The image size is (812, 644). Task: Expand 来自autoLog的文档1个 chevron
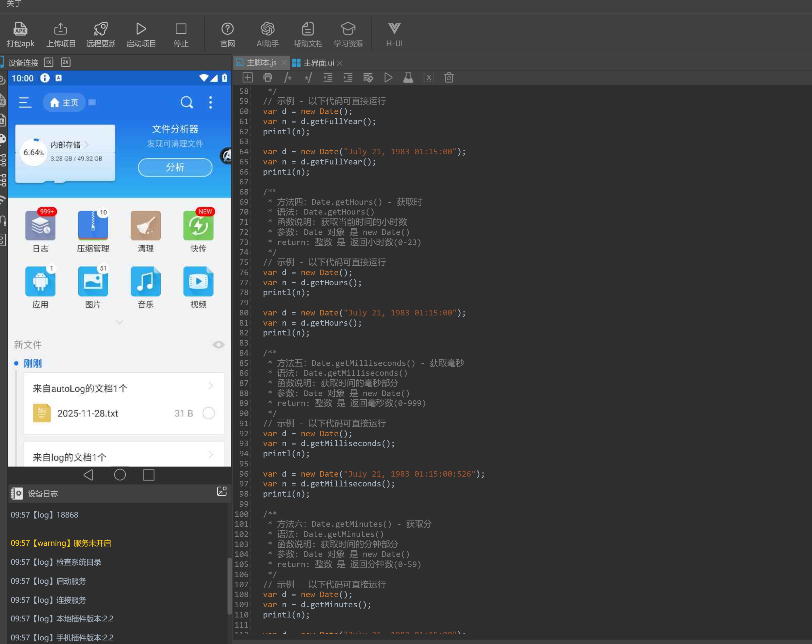coord(210,386)
